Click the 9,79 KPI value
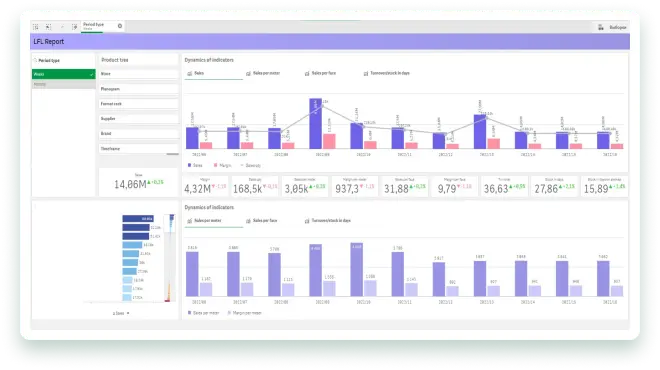The image size is (660, 370). tap(447, 189)
